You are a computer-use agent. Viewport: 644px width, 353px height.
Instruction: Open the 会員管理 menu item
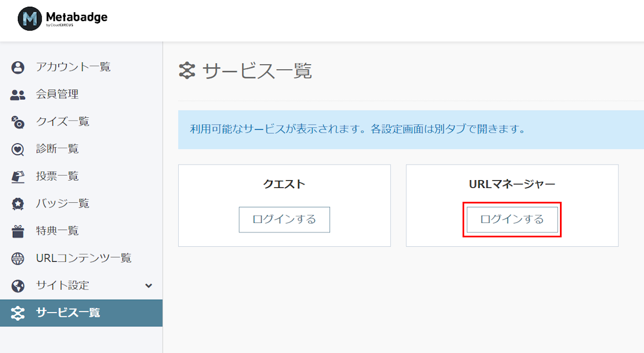[81, 95]
